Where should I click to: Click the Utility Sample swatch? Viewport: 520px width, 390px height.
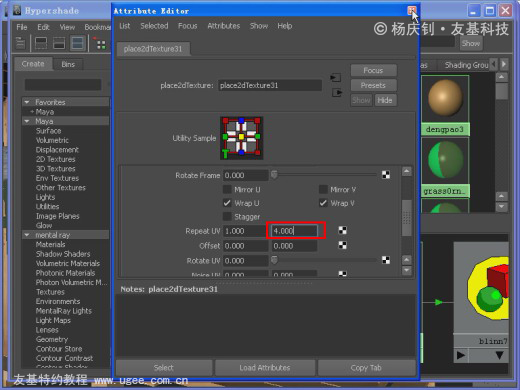click(242, 138)
